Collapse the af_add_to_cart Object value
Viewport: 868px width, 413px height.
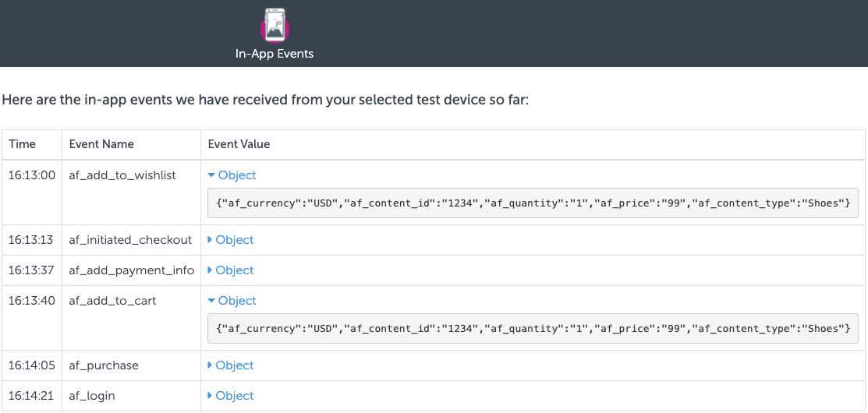[x=232, y=301]
